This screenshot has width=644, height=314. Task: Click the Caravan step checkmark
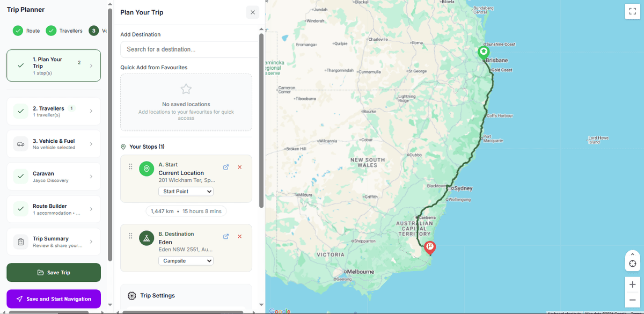pyautogui.click(x=20, y=176)
